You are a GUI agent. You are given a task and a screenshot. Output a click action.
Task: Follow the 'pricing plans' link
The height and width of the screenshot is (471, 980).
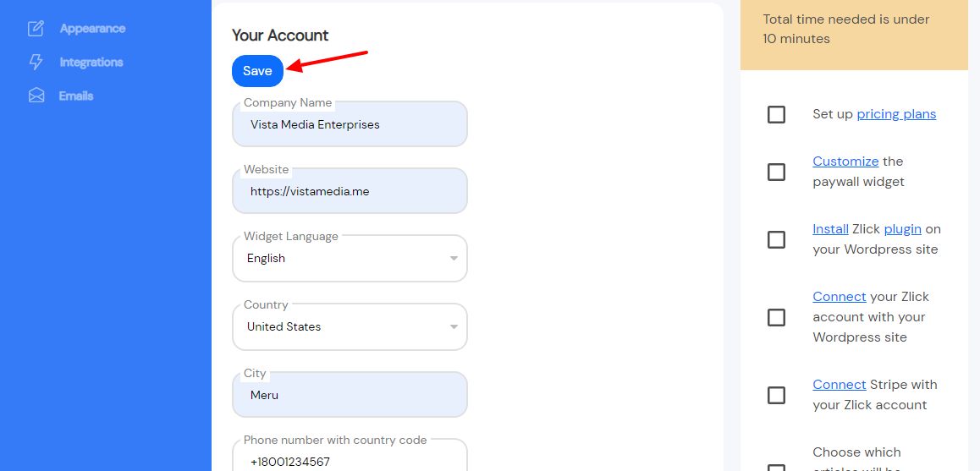click(896, 114)
